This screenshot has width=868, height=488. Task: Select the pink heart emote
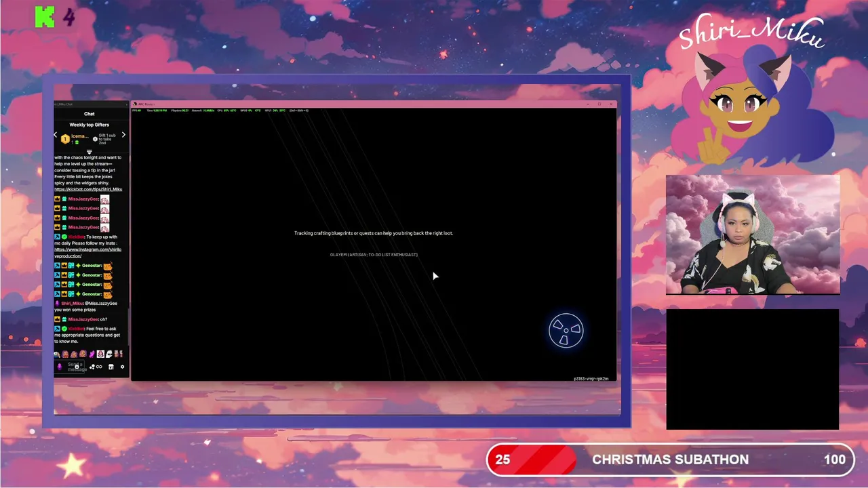pyautogui.click(x=92, y=354)
